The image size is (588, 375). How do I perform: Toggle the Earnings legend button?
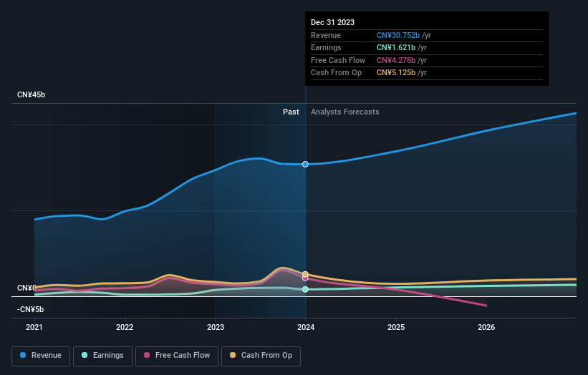[102, 356]
